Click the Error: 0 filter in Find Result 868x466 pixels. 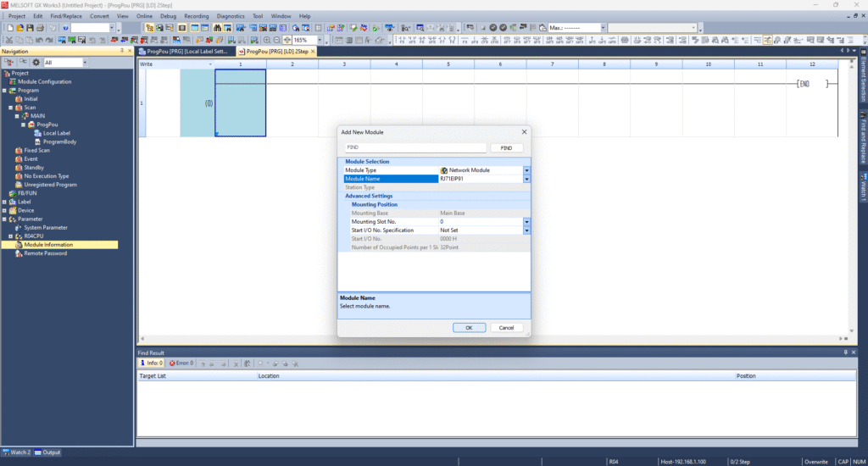(181, 363)
